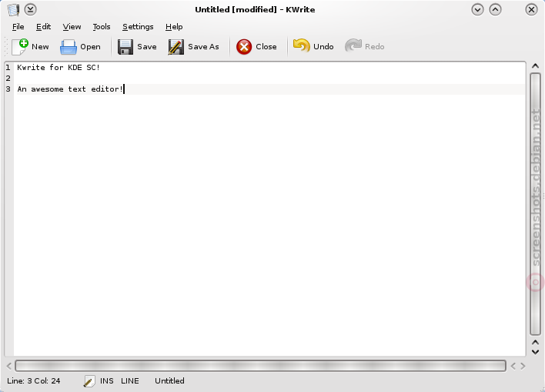This screenshot has height=392, width=545.
Task: Toggle the INS insert mode indicator
Action: pyautogui.click(x=107, y=381)
